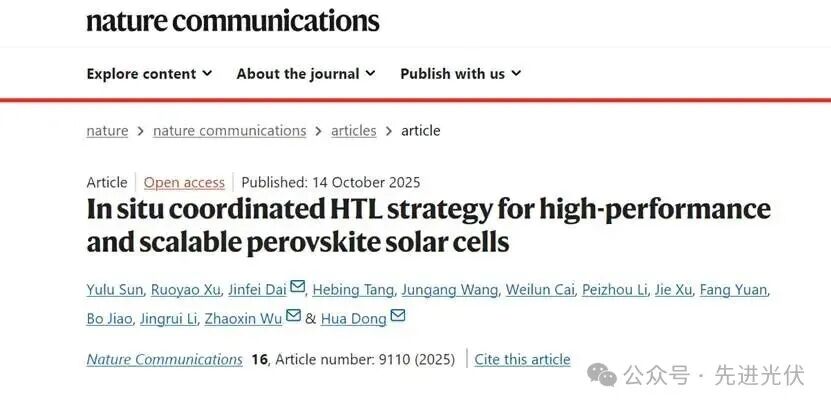
Task: Open the nature communications breadcrumb
Action: [x=229, y=131]
